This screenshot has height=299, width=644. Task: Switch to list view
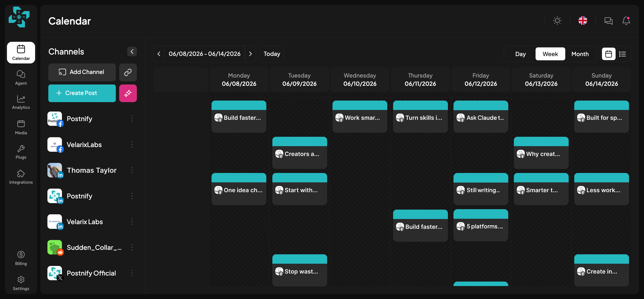point(623,54)
